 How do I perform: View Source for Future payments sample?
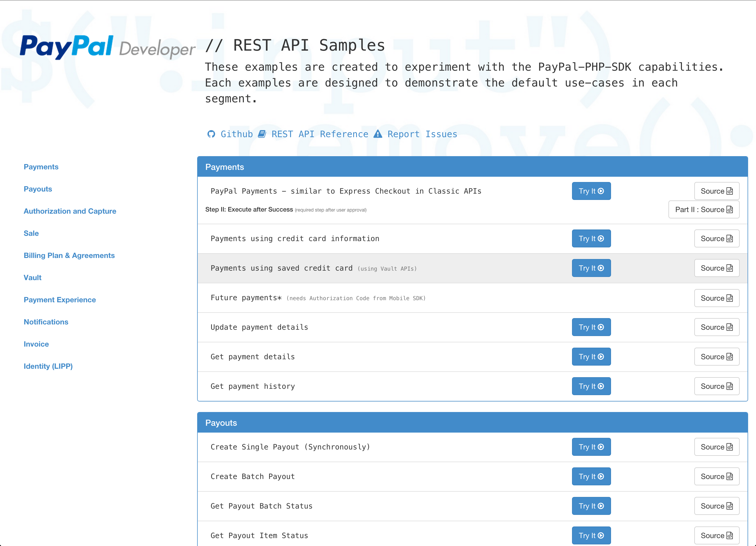(717, 298)
